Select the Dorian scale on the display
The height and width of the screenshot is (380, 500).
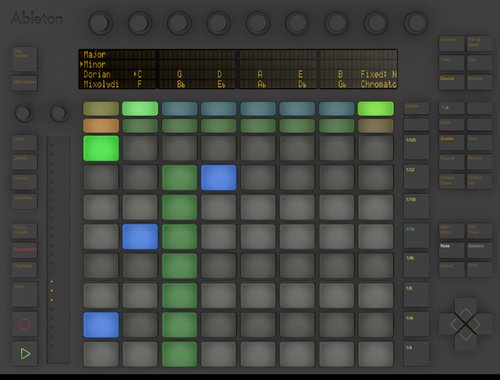[x=97, y=74]
